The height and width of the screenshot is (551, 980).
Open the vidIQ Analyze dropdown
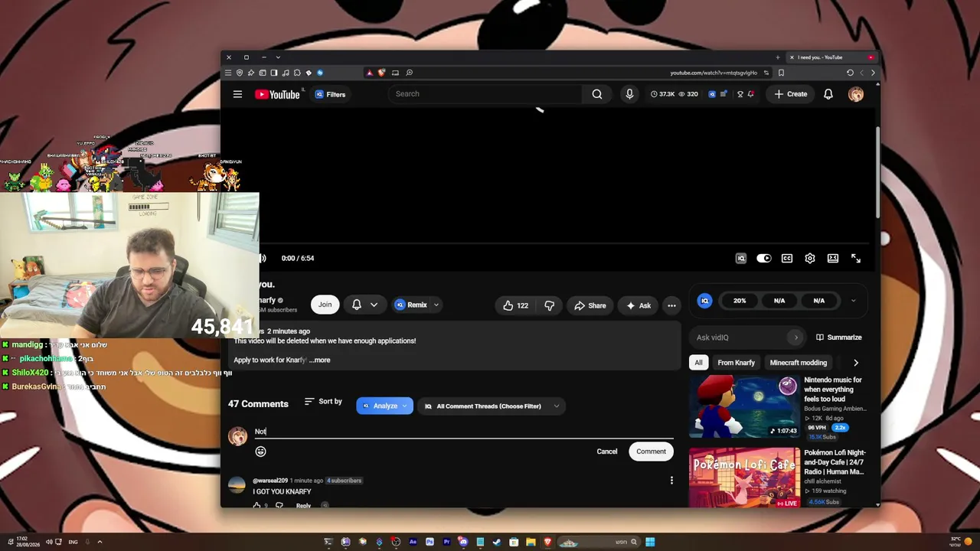[x=384, y=406]
